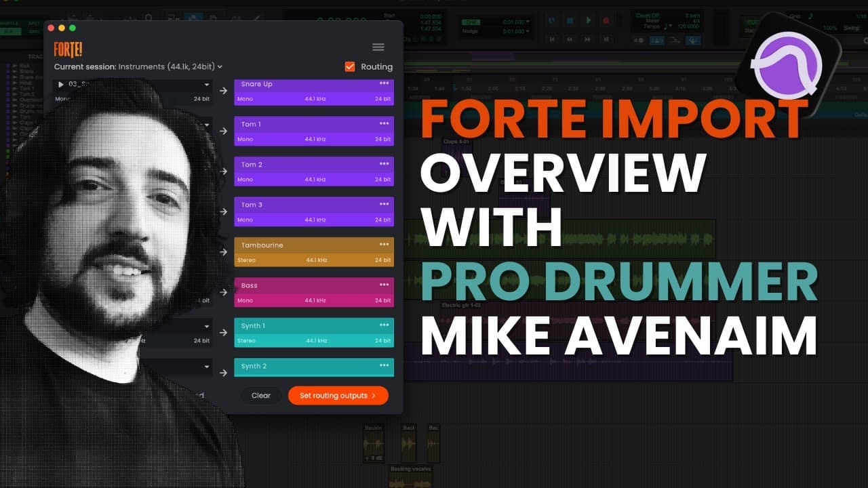The height and width of the screenshot is (488, 868).
Task: Click 24 bit on the Bass track
Action: [x=383, y=300]
